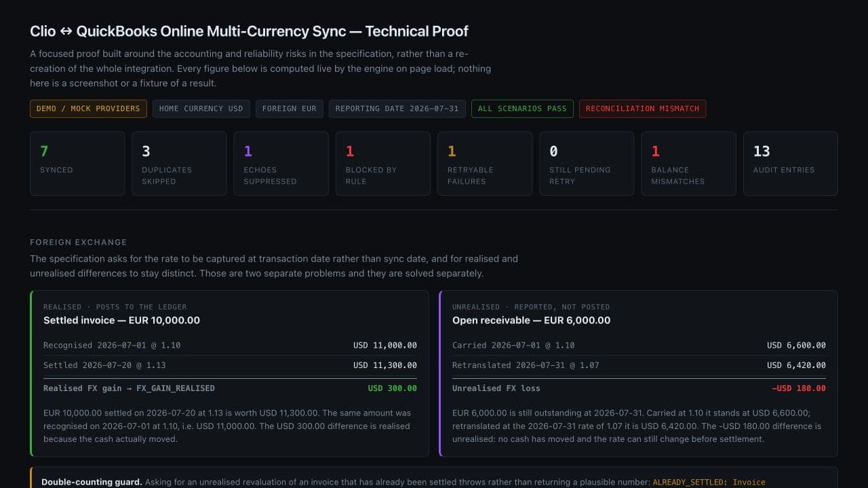The image size is (868, 488).
Task: Click the RECONCILIATION MISMATCH badge
Action: click(642, 108)
